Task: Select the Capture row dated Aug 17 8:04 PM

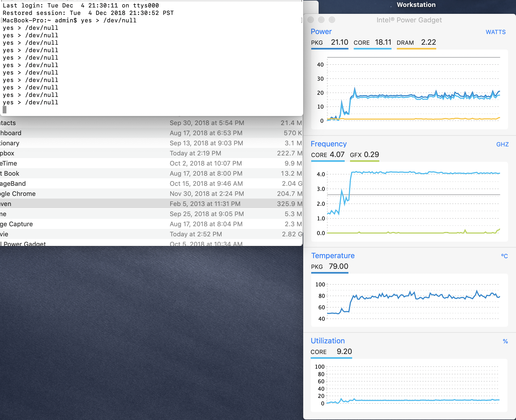Action: coord(151,224)
